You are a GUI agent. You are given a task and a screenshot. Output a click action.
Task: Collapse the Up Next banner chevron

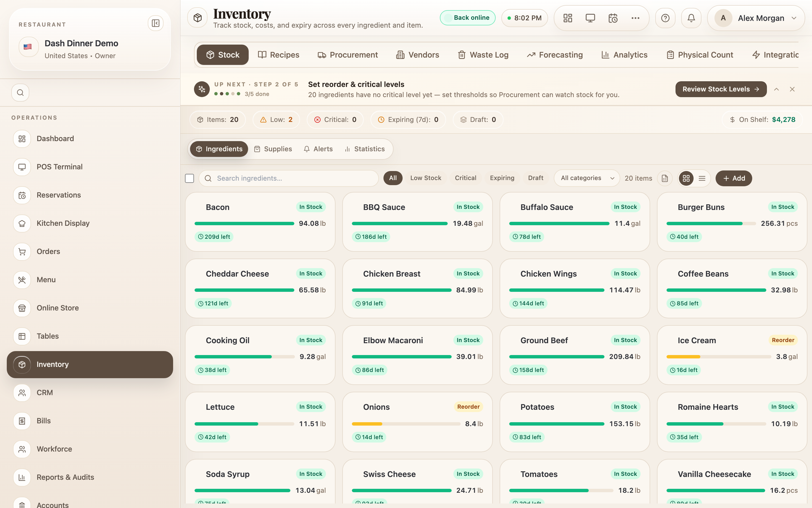click(776, 89)
